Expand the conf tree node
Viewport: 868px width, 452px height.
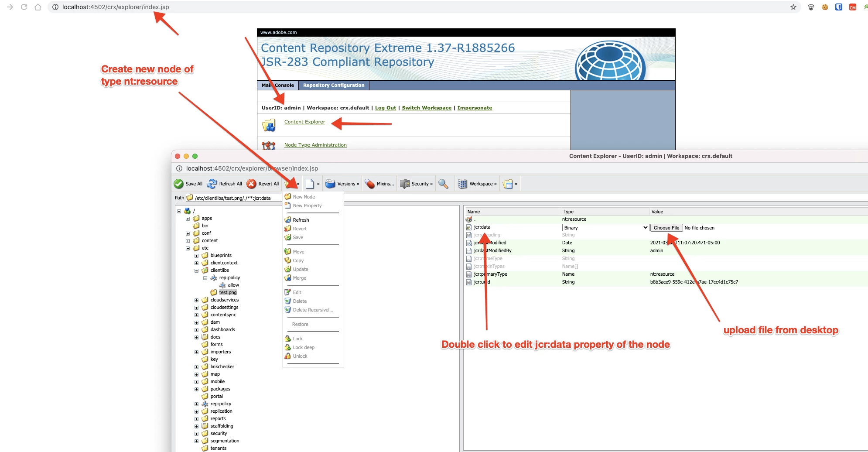click(188, 233)
